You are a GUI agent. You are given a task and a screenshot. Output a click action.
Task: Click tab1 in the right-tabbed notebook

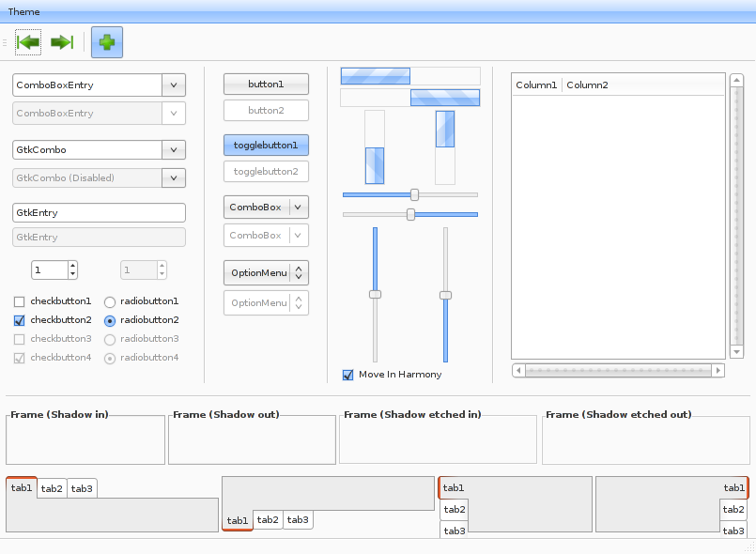[733, 488]
